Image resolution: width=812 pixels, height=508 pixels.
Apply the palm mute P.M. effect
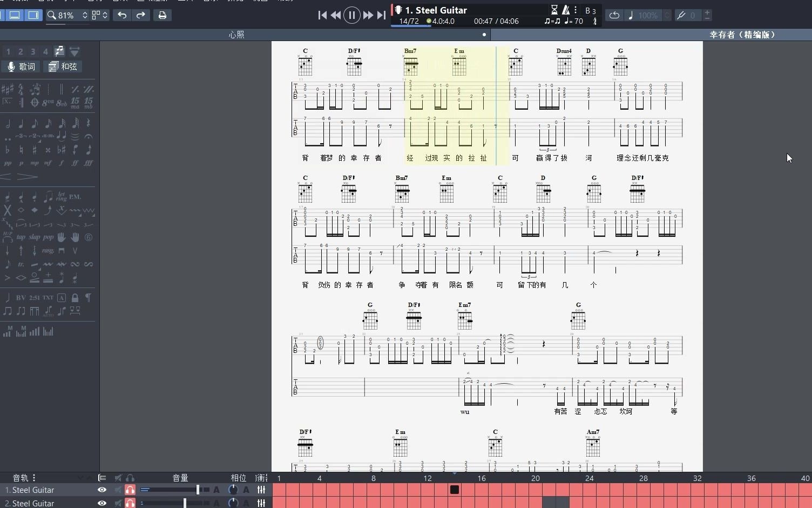click(75, 197)
